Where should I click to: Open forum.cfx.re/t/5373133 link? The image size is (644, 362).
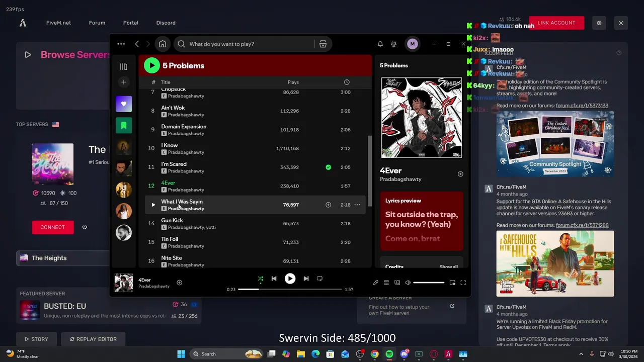pyautogui.click(x=582, y=106)
